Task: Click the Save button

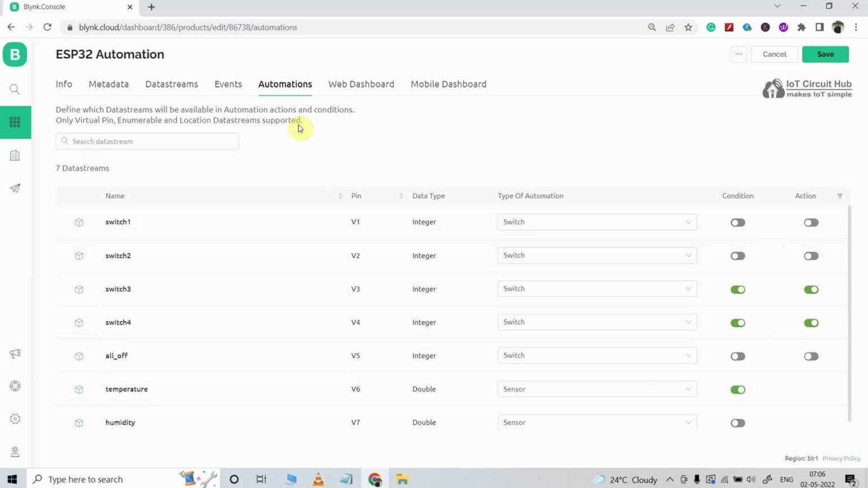Action: click(825, 54)
